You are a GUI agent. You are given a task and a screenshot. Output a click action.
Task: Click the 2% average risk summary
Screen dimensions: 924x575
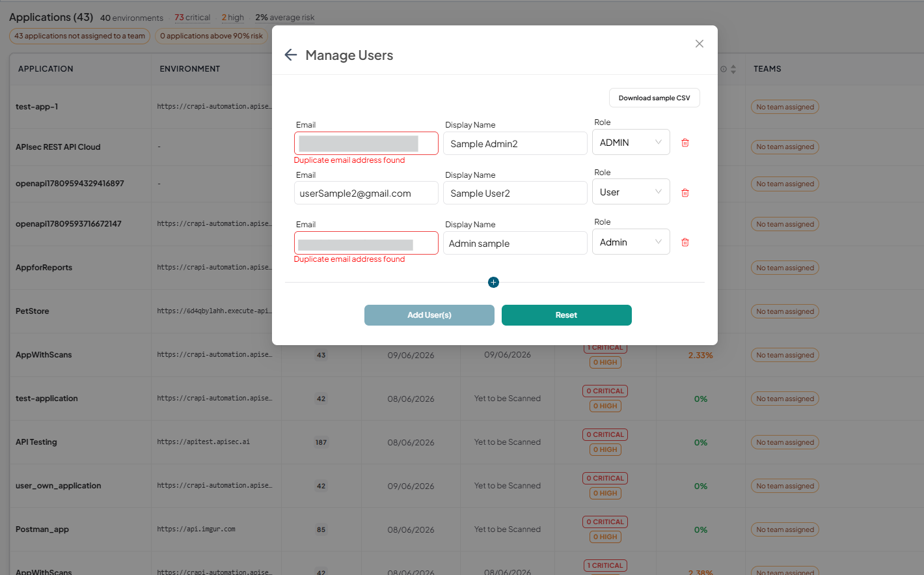pos(285,18)
